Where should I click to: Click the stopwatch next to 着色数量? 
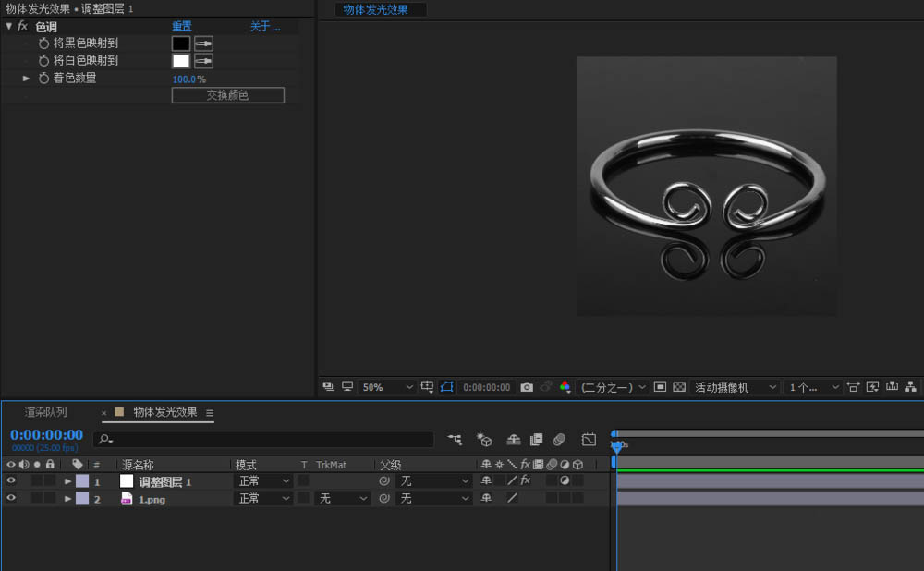click(43, 79)
